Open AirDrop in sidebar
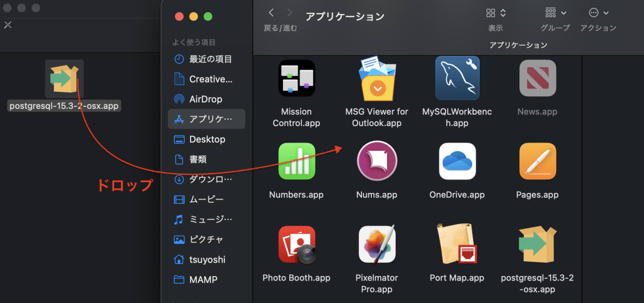This screenshot has width=644, height=303. click(x=207, y=99)
